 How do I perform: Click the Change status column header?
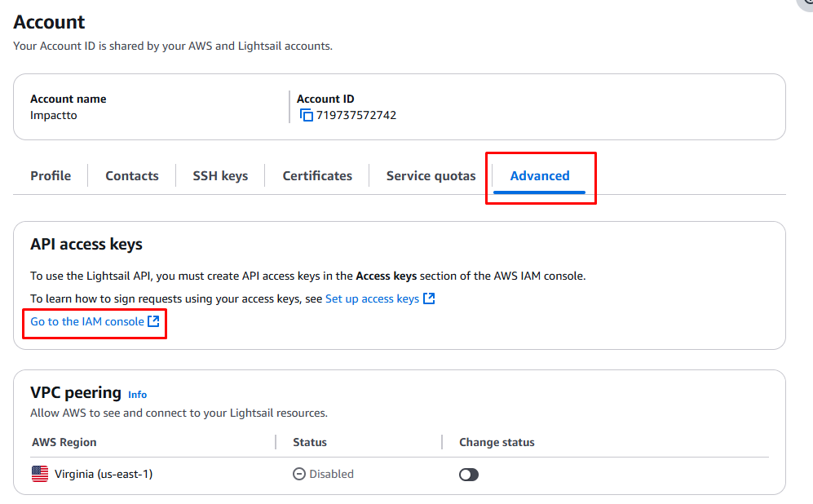pyautogui.click(x=497, y=442)
